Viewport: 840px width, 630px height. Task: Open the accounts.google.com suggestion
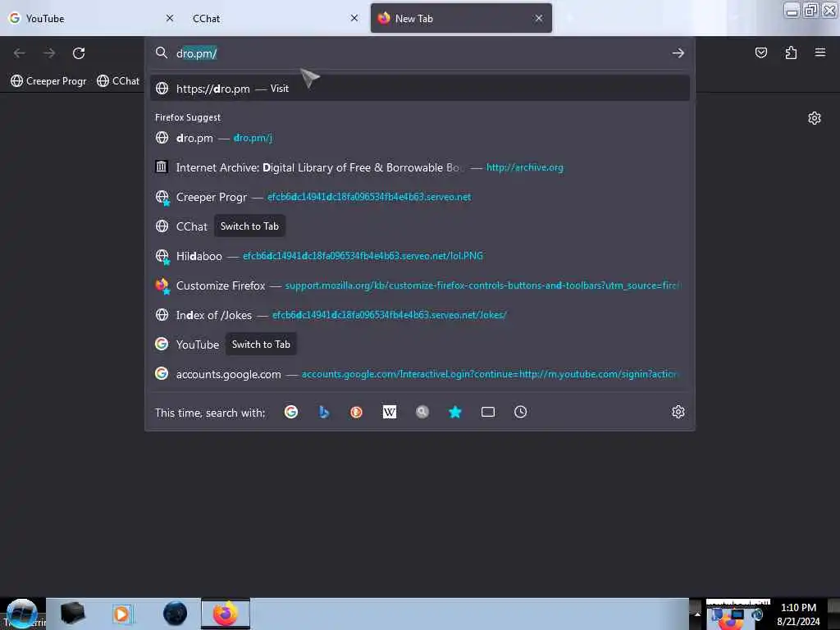pyautogui.click(x=419, y=374)
